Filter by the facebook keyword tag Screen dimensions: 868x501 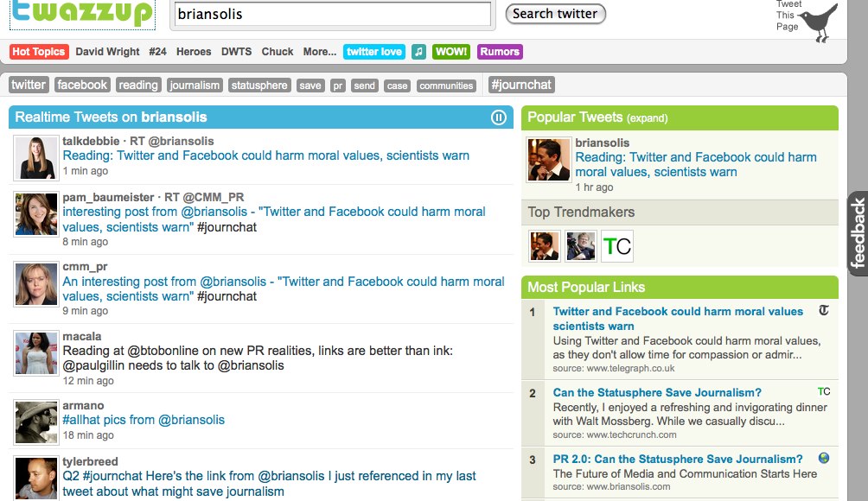(x=82, y=86)
